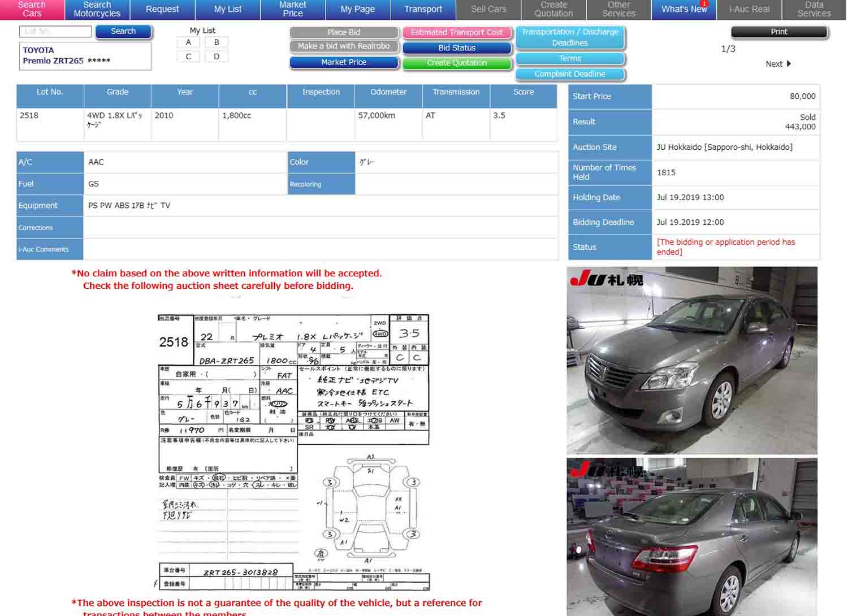Add to My List B
Image resolution: width=848 pixels, height=616 pixels.
pyautogui.click(x=217, y=42)
